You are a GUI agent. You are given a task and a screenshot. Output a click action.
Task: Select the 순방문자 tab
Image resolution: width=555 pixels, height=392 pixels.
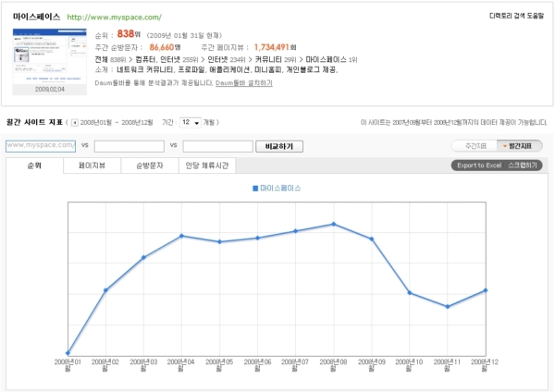coord(149,165)
